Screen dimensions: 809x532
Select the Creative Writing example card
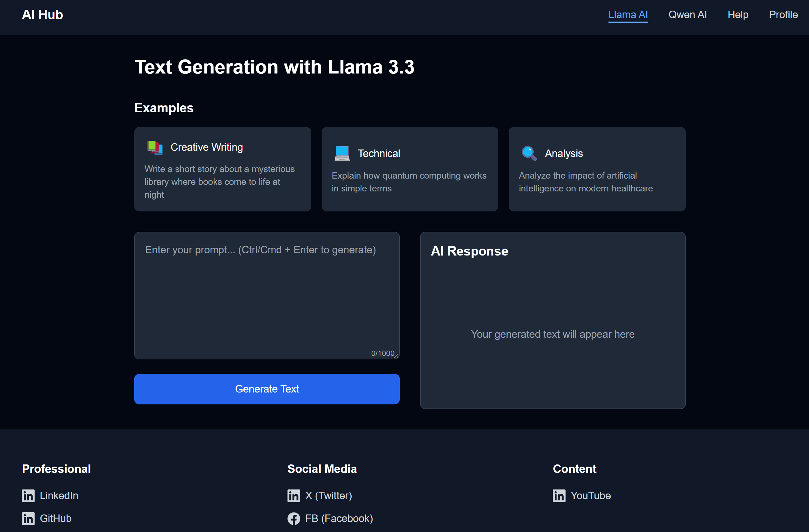point(222,169)
